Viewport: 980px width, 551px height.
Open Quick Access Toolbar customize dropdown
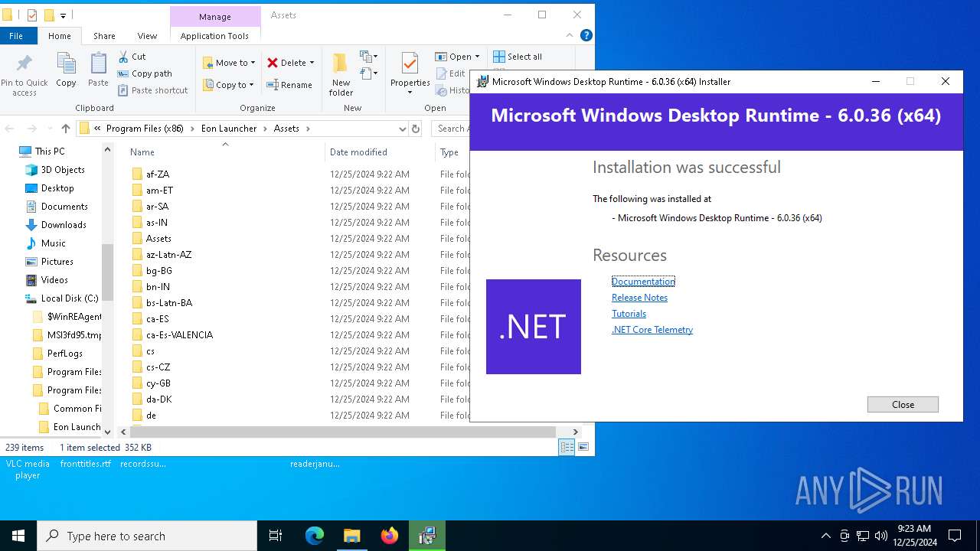point(64,15)
